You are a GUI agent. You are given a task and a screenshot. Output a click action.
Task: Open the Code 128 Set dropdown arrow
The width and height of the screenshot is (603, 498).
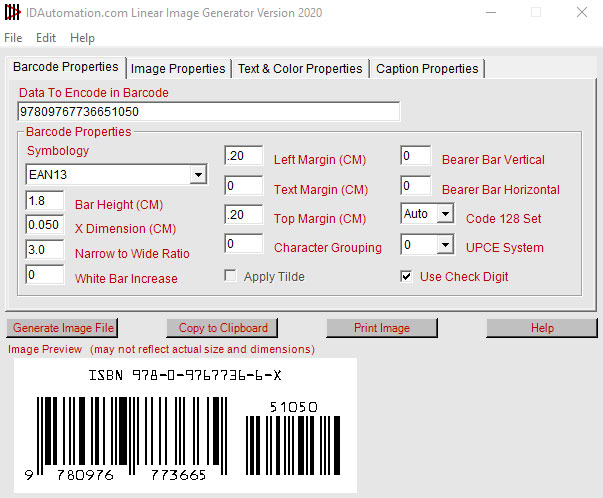point(445,214)
